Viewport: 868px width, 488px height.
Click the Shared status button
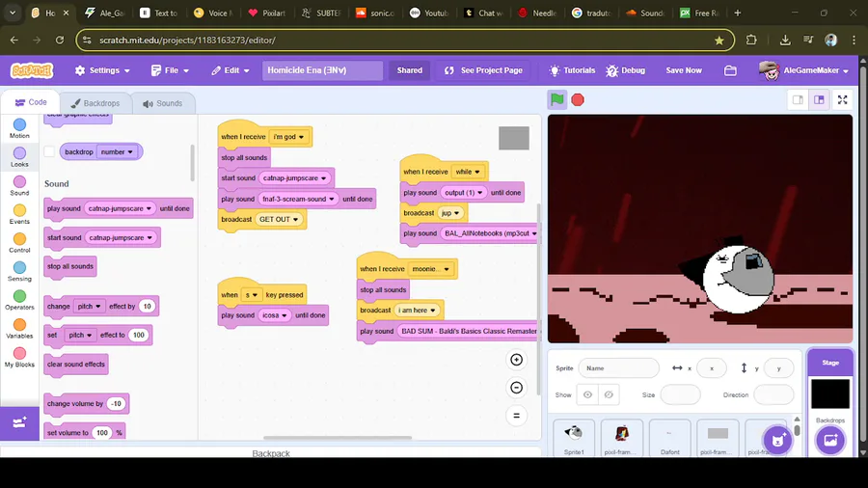point(410,70)
